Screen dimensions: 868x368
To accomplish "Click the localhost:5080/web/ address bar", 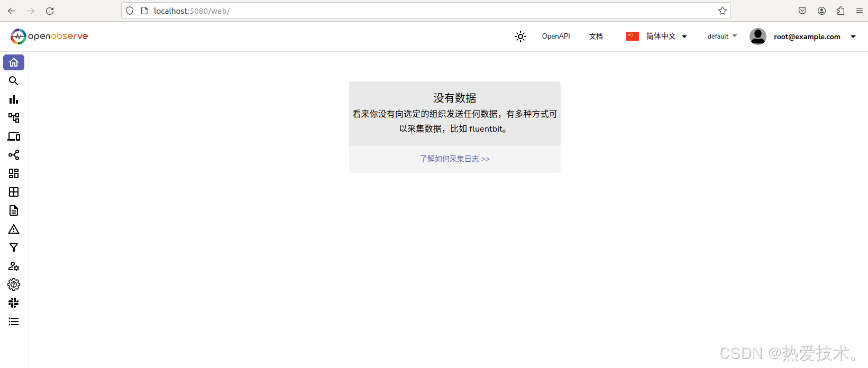I will [x=426, y=11].
